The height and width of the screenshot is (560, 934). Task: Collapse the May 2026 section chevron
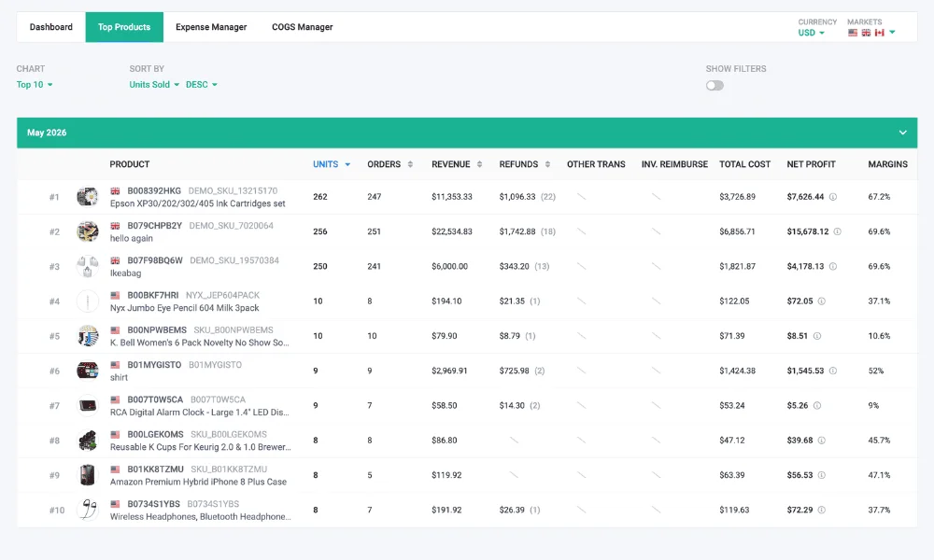(x=902, y=133)
